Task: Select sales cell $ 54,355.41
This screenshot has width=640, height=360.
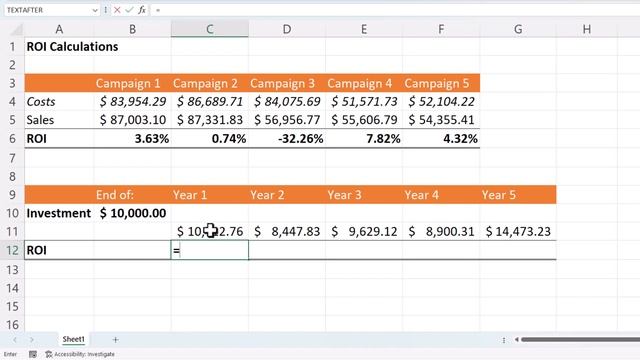Action: [x=441, y=120]
